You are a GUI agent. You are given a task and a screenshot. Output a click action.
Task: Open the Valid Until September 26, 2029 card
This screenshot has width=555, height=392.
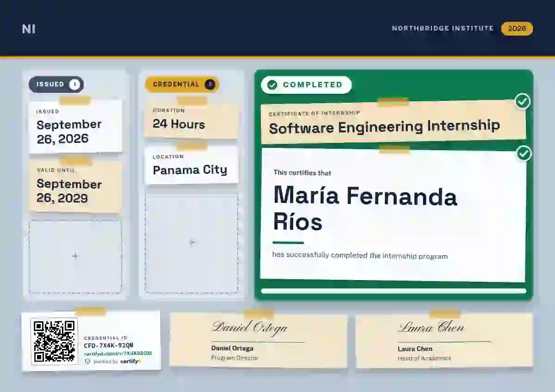coord(75,186)
